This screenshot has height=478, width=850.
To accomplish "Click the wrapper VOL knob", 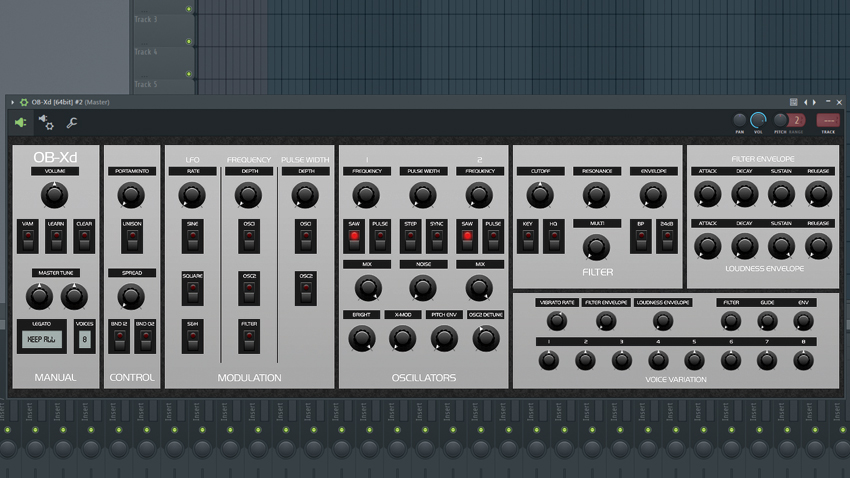I will (758, 120).
